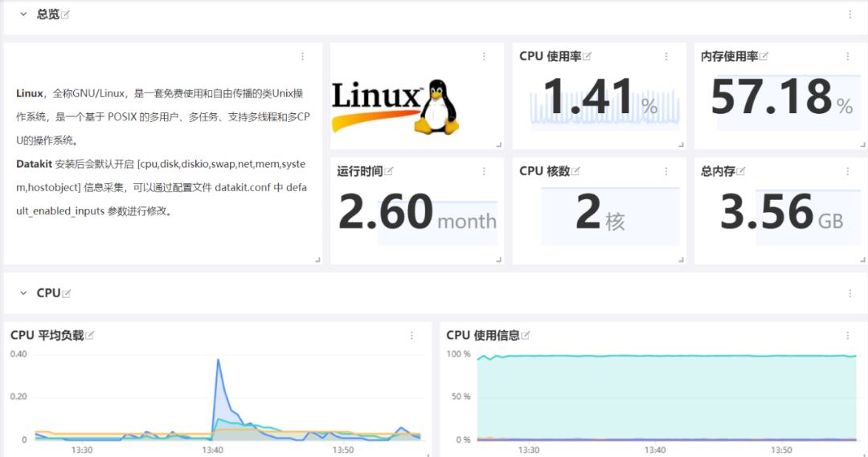Click the 2 核 core count value

[600, 212]
